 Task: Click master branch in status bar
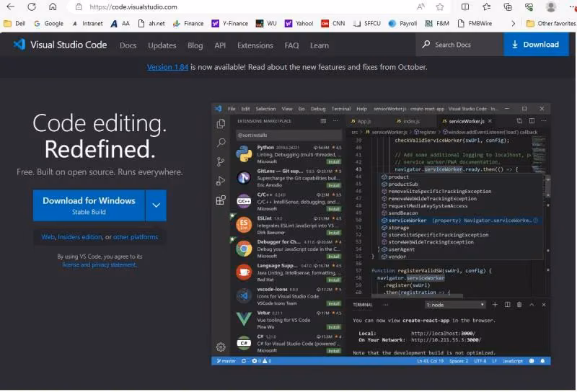[226, 361]
